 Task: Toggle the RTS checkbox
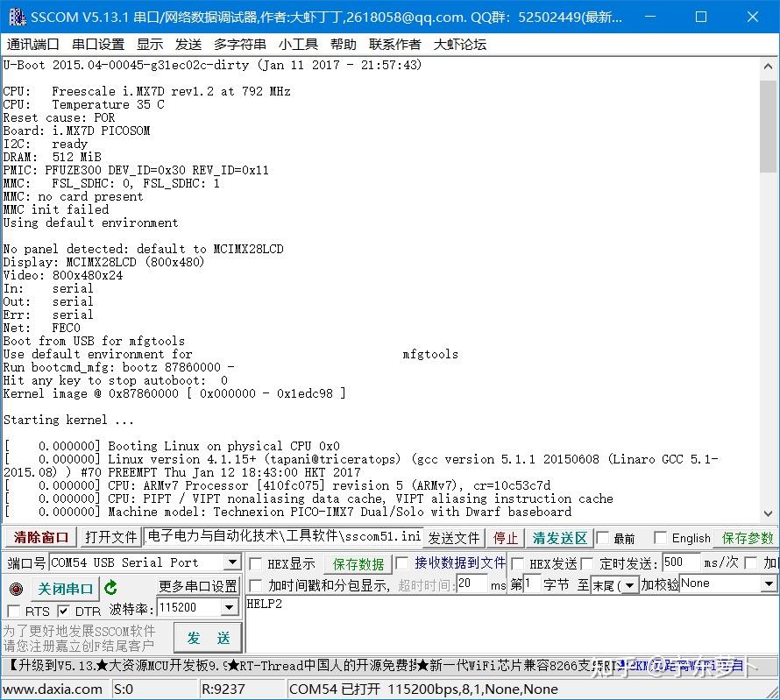coord(13,612)
